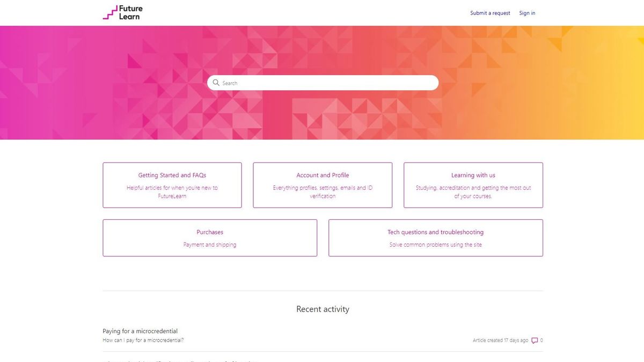This screenshot has height=362, width=644.
Task: Click the question How can I pay for a microcredential
Action: pos(143,340)
